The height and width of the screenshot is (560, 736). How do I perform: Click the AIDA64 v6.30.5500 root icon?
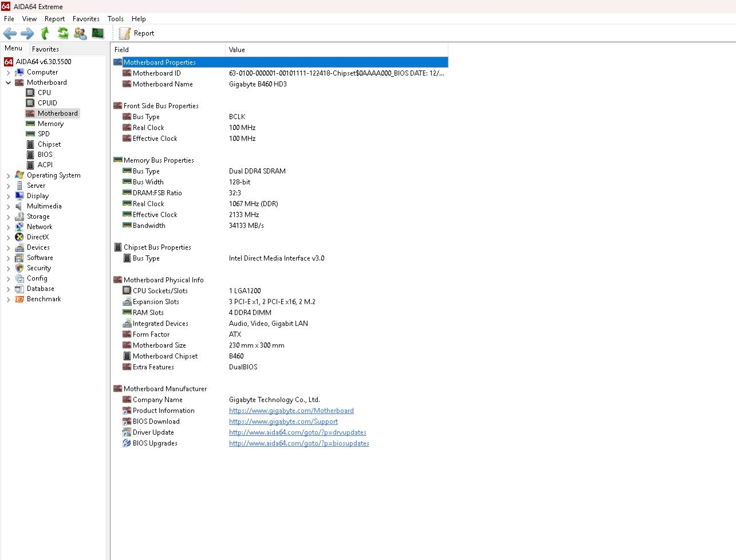tap(9, 62)
